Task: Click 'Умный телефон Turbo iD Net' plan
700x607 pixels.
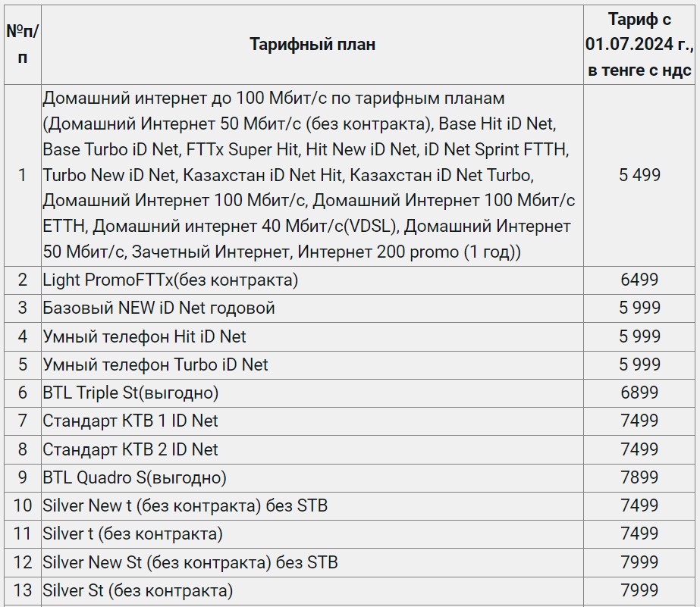Action: (155, 365)
